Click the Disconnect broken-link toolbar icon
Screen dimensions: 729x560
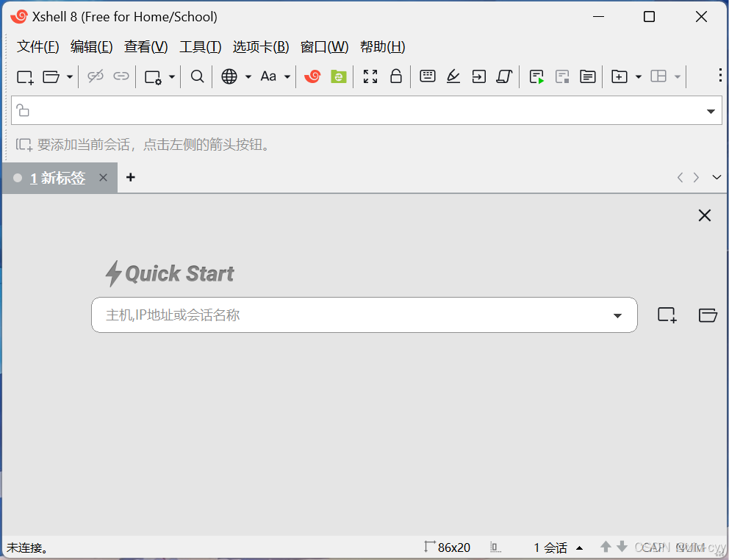click(96, 76)
